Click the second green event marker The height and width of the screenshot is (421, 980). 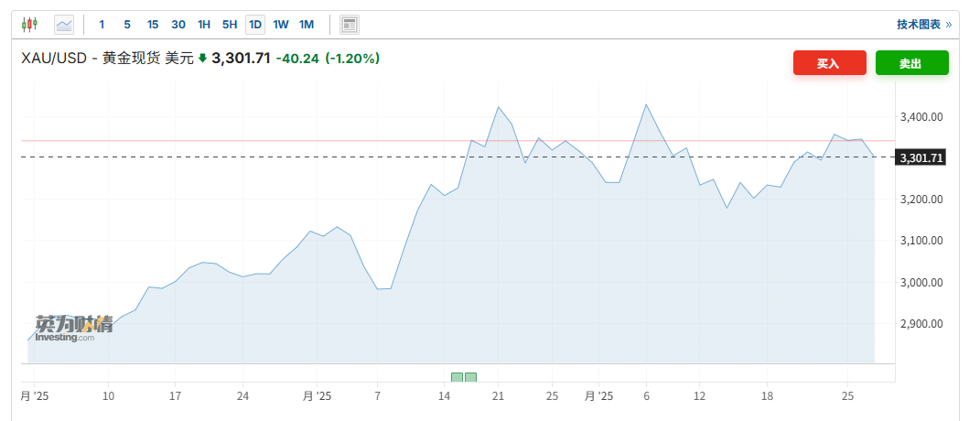470,377
